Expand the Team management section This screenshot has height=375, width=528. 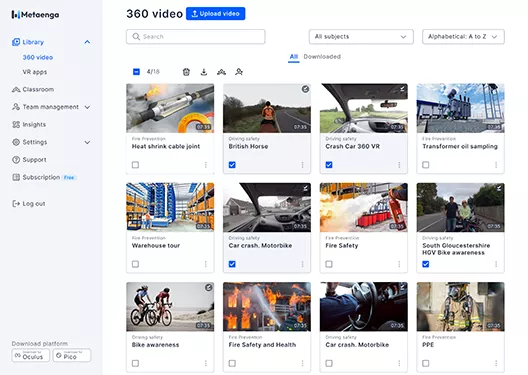coord(87,107)
